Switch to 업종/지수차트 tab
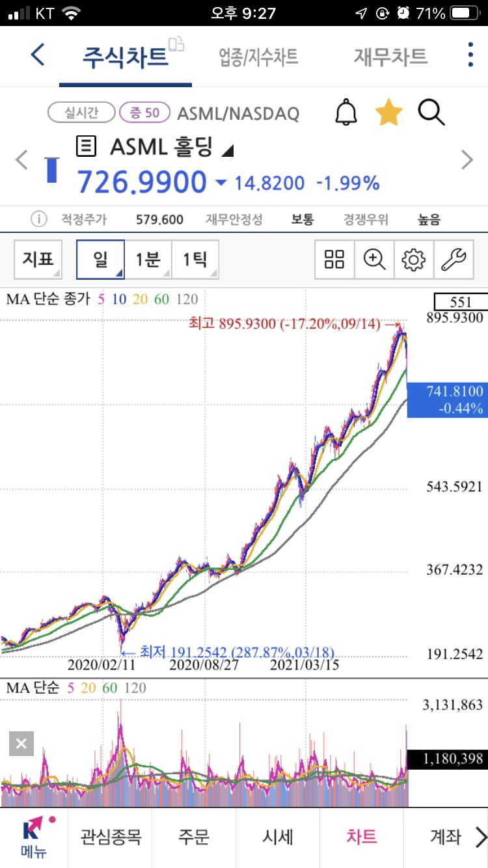The image size is (488, 868). (258, 57)
